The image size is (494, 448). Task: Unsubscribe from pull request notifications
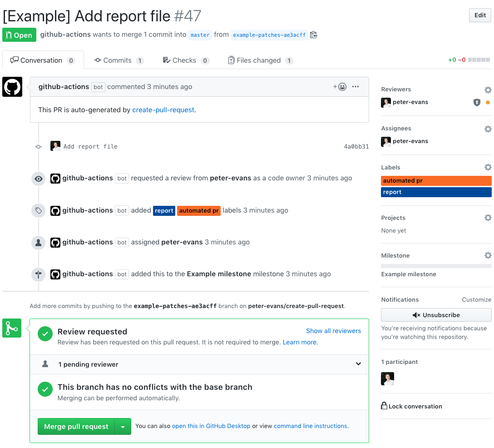click(x=436, y=314)
